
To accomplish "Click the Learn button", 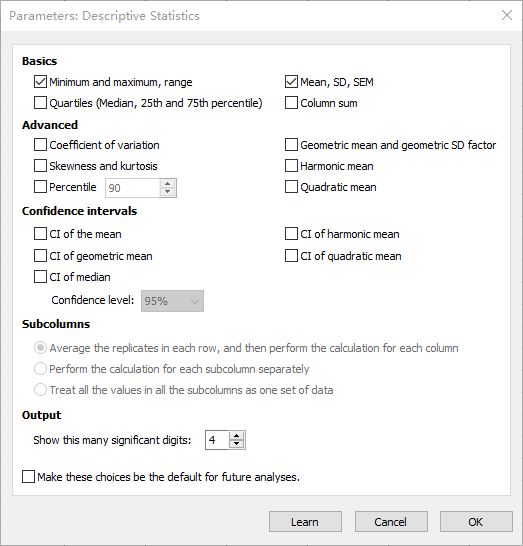I will (305, 522).
